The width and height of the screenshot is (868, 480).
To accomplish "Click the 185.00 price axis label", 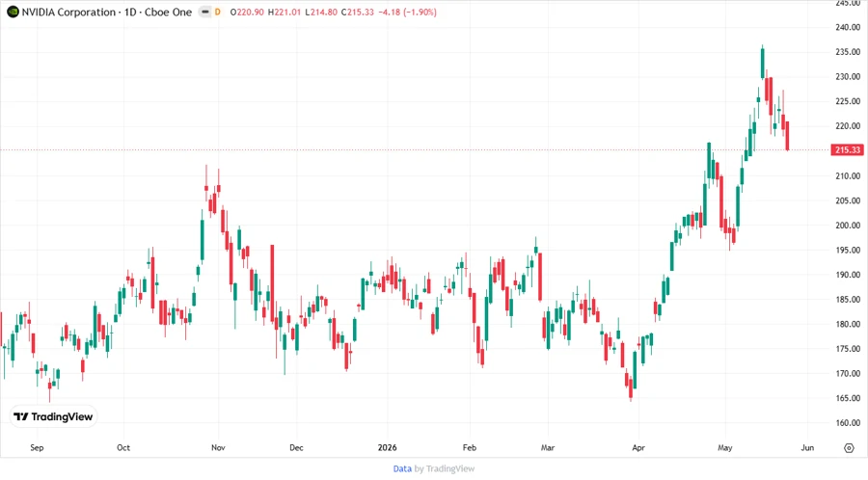I will (x=848, y=299).
